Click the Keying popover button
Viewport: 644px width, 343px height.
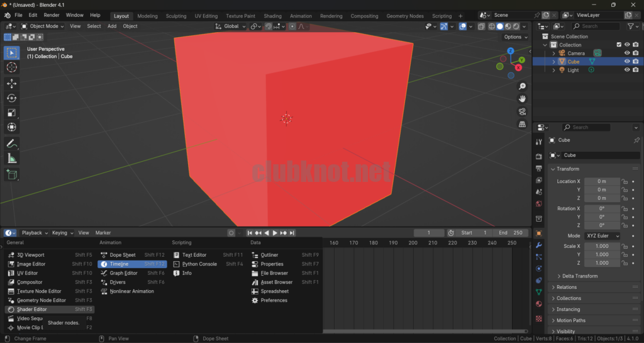point(62,233)
